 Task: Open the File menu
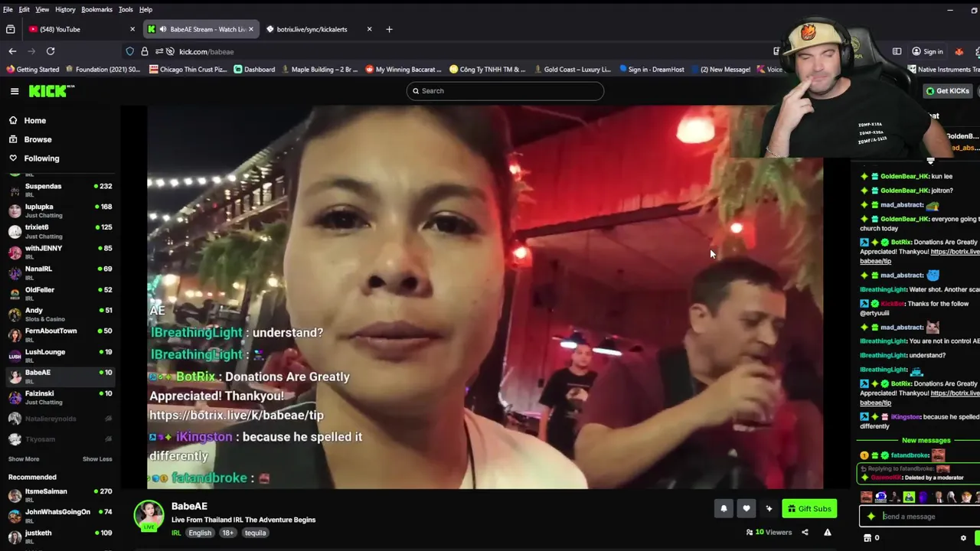point(8,9)
